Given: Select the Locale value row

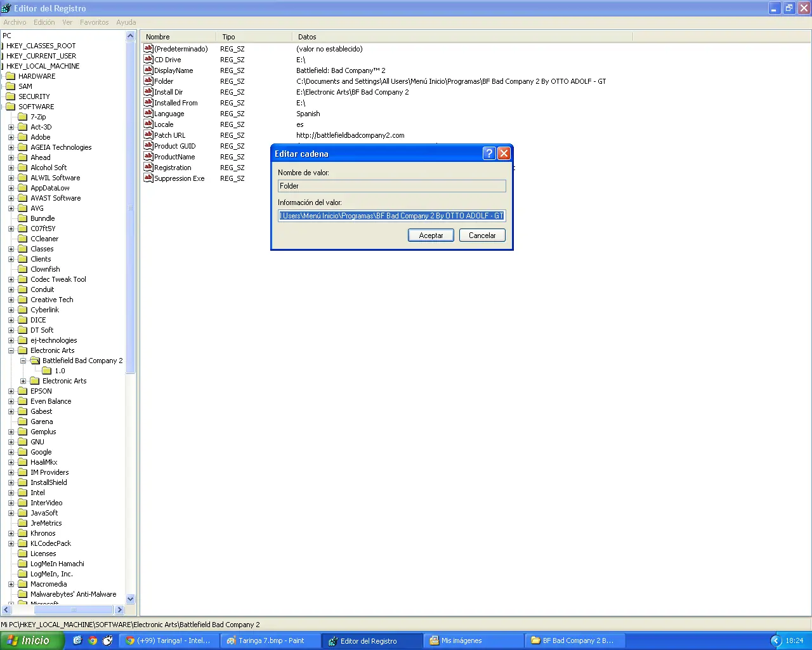Looking at the screenshot, I should coord(164,124).
